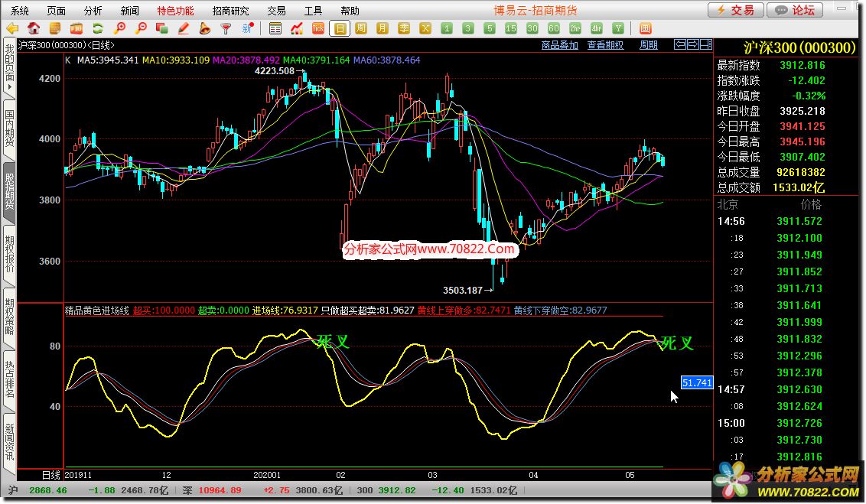Screen dimensions: 866x504
Task: Open the 期权报价 side tab
Action: [9, 255]
